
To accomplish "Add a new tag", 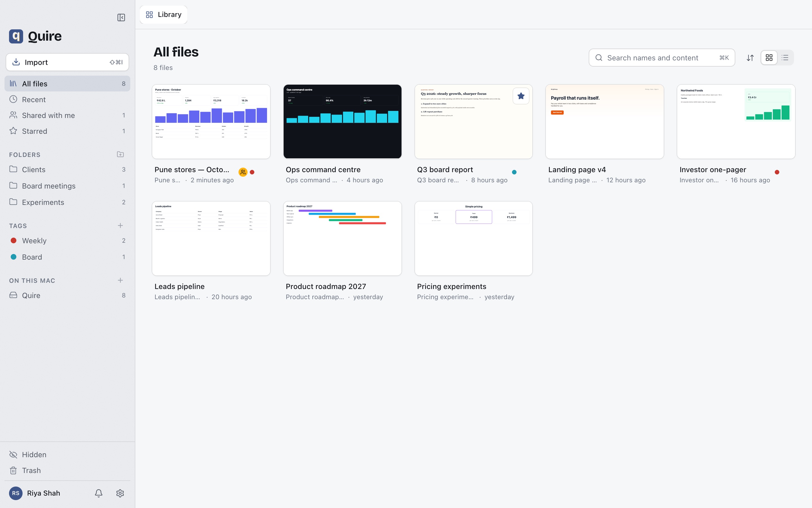I will click(x=120, y=225).
